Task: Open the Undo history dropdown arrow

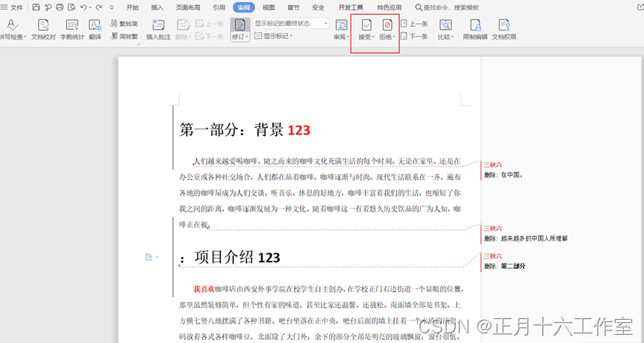Action: click(90, 7)
